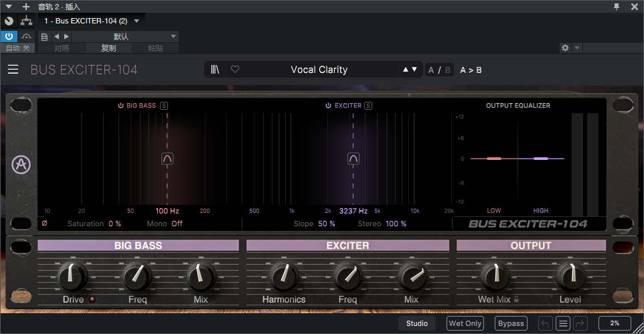The image size is (644, 334).
Task: Click the Stereo 100 % value
Action: pos(396,224)
